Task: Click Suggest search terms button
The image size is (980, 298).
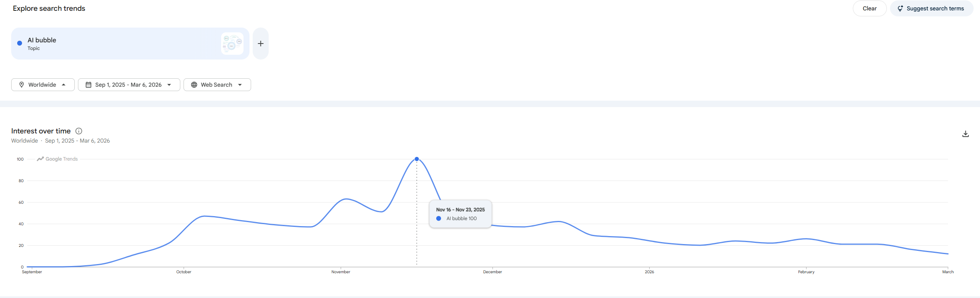Action: point(932,8)
